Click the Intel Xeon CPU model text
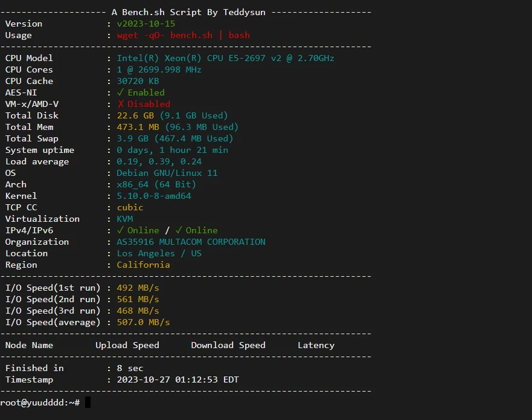Viewport: 532px width, 420px height. [225, 58]
